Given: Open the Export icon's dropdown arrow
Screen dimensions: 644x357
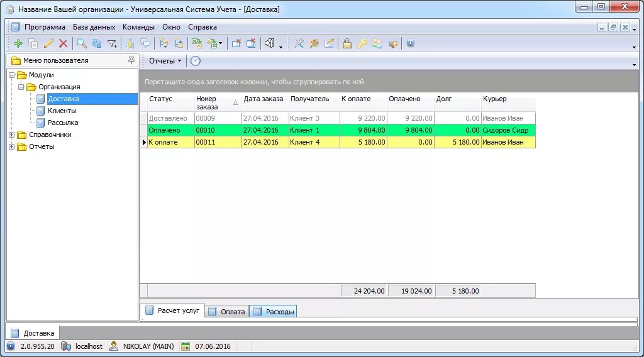Looking at the screenshot, I should coord(221,43).
